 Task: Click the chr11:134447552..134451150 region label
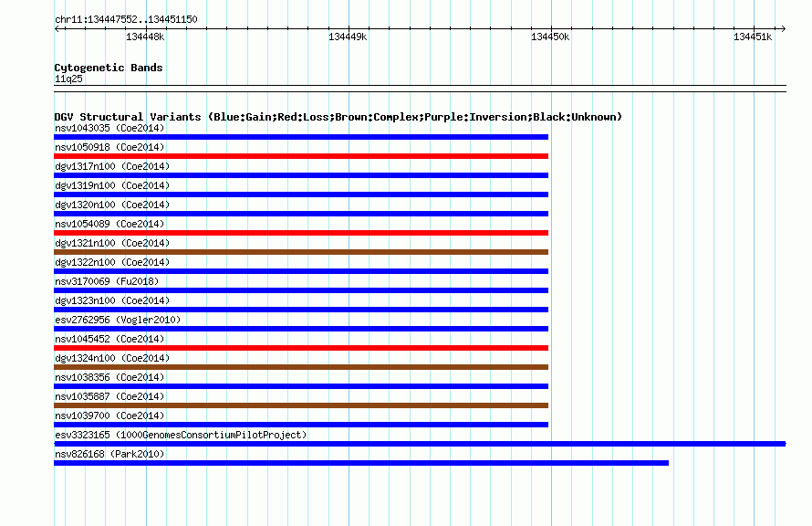pos(126,20)
